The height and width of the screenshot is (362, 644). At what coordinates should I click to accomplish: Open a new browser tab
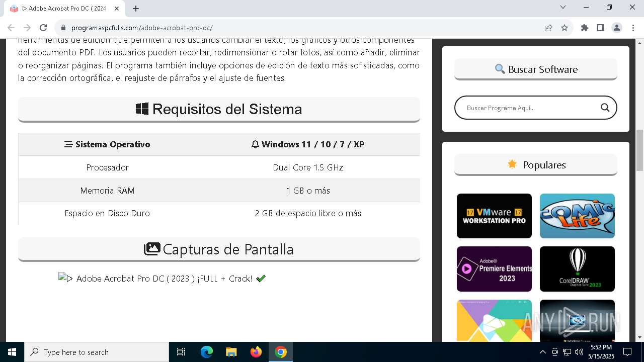(x=136, y=9)
